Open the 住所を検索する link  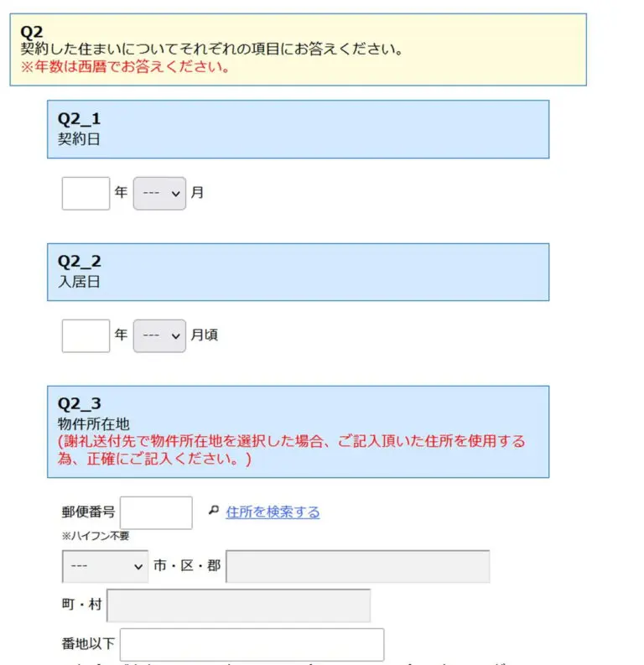point(273,512)
